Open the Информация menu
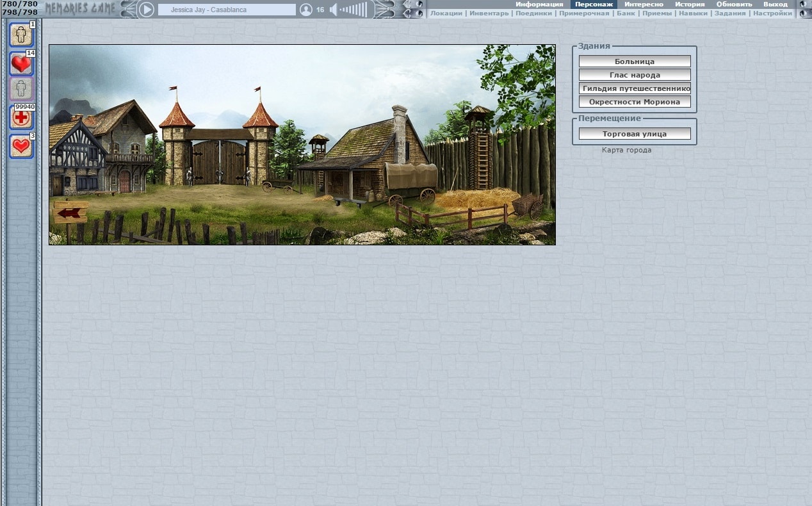Viewport: 812px width, 506px height. [539, 4]
